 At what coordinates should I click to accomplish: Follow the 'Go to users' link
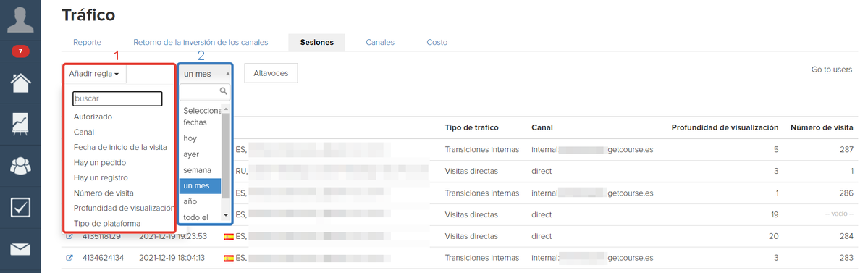click(832, 70)
